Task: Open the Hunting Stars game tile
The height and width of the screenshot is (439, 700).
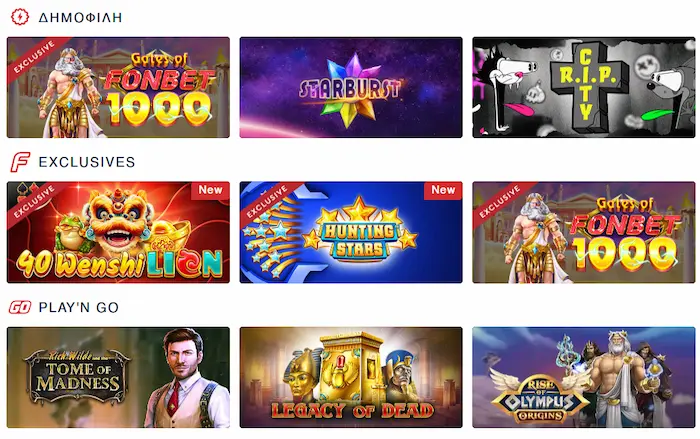Action: 351,232
